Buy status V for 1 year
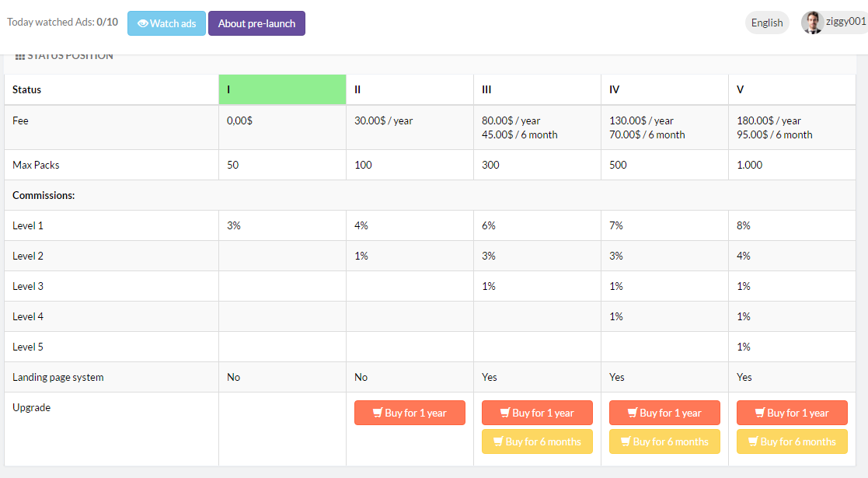This screenshot has width=868, height=478. [x=792, y=413]
